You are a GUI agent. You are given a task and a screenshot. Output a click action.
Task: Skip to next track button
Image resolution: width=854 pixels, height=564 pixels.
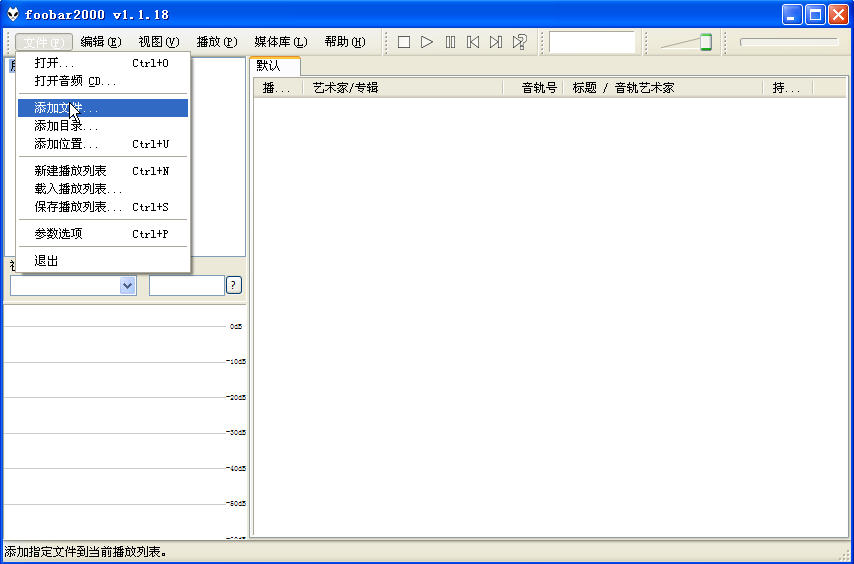pos(496,42)
